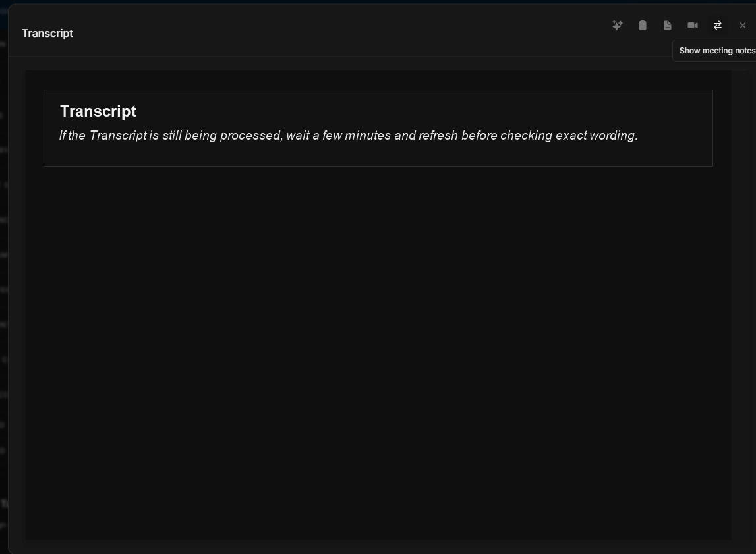Open the document page icon in the header

pos(667,26)
